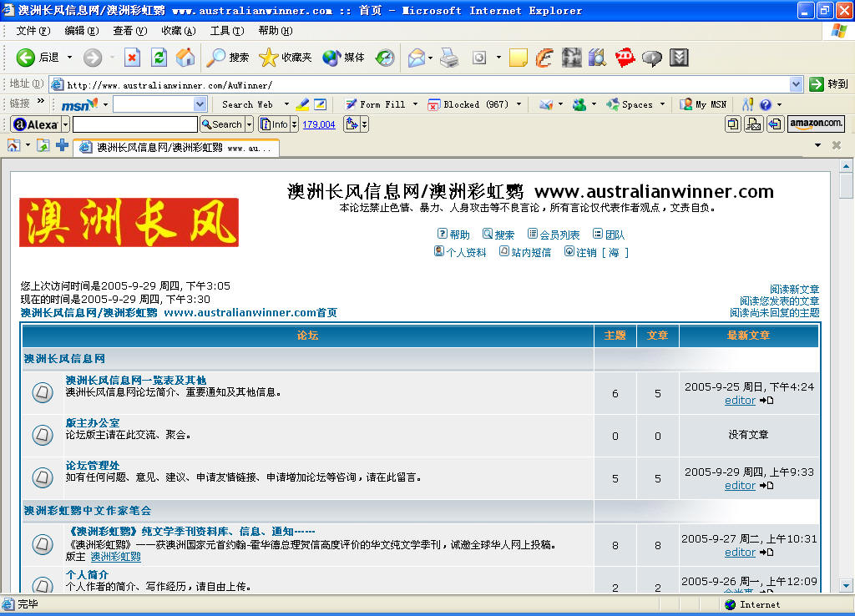
Task: Open the Blocked (967) popup dropdown
Action: click(x=519, y=104)
